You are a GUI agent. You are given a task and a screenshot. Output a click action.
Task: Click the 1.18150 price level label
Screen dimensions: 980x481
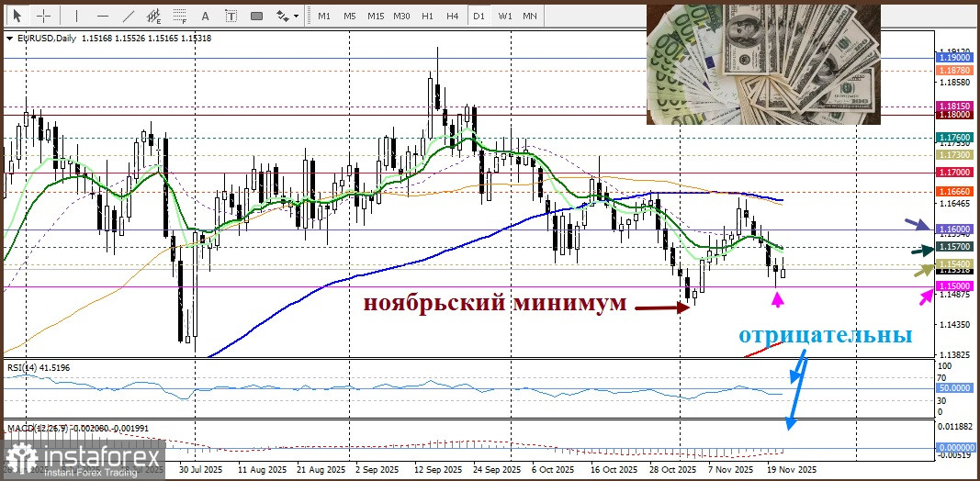point(953,106)
